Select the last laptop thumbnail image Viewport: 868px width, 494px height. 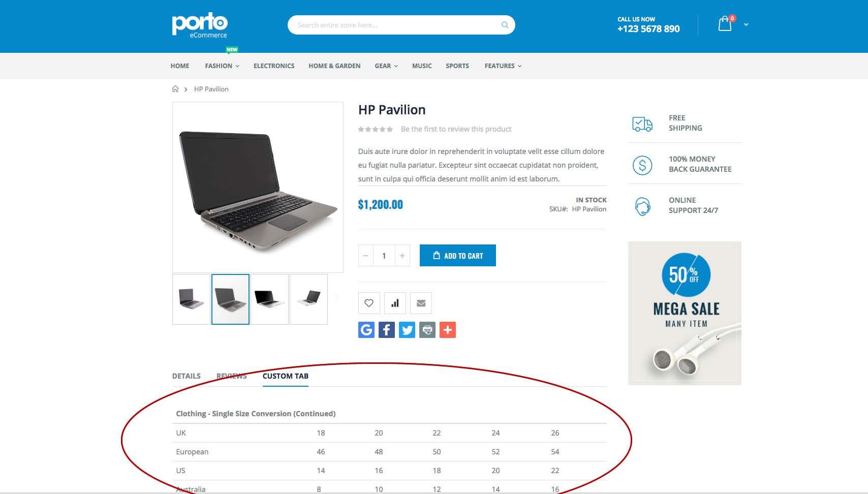click(x=308, y=299)
